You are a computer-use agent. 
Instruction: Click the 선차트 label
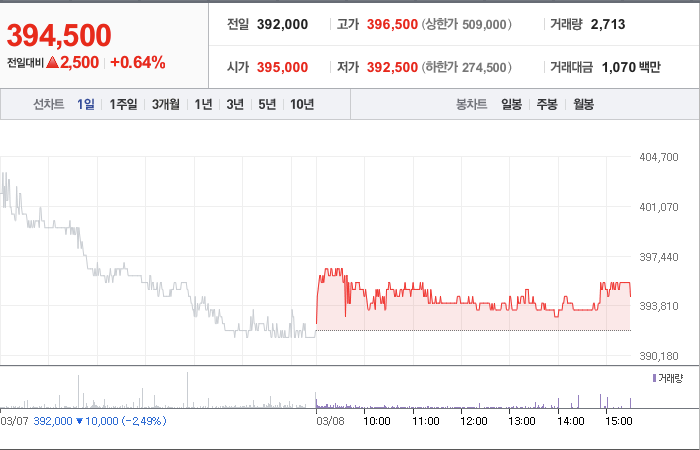[x=49, y=104]
